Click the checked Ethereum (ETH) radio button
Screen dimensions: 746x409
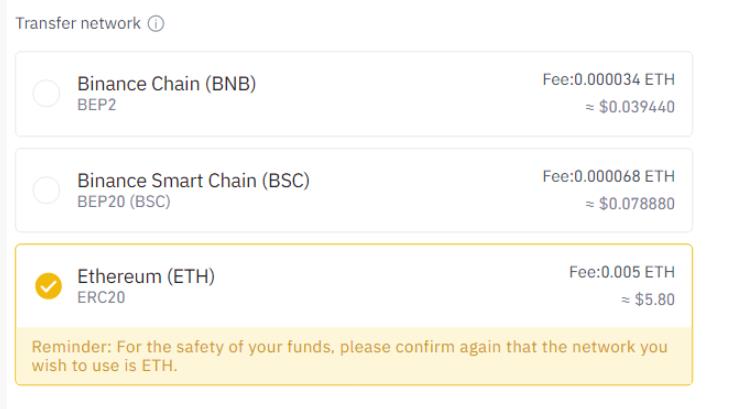click(47, 286)
